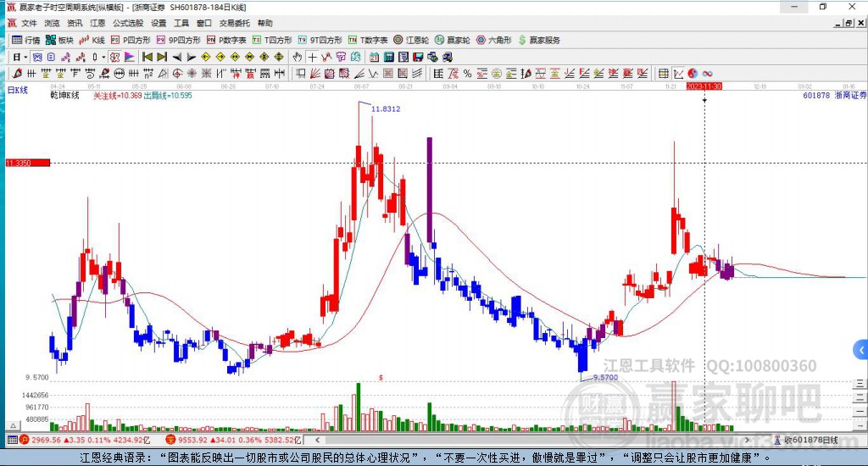Viewport: 868px width, 466px height.
Task: Open the 9T四方形 tool
Action: (320, 40)
